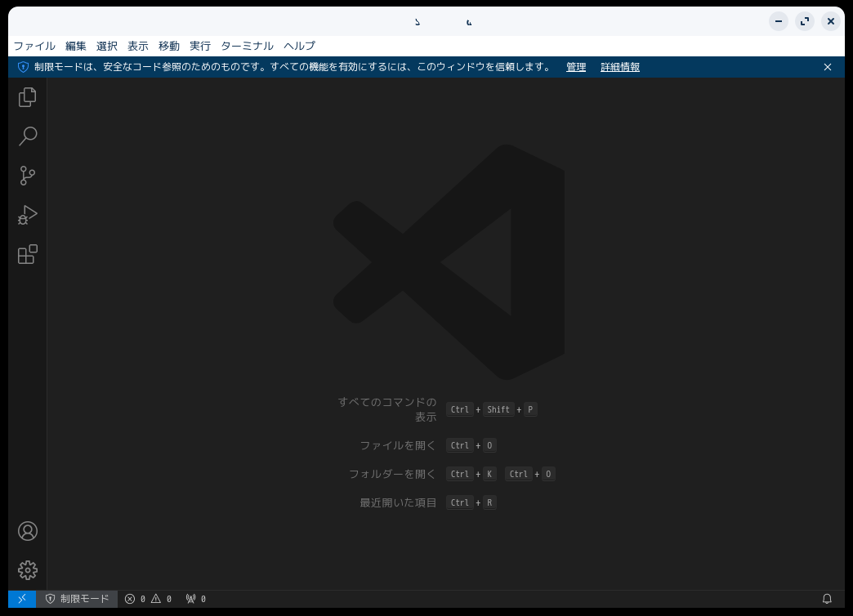Open the Extensions view
The image size is (853, 616).
pos(27,254)
